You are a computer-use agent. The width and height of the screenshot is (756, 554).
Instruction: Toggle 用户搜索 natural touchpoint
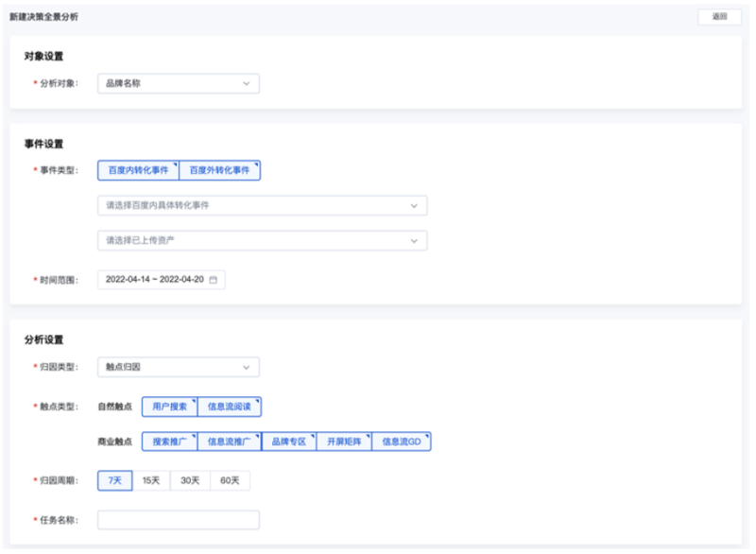coord(169,407)
